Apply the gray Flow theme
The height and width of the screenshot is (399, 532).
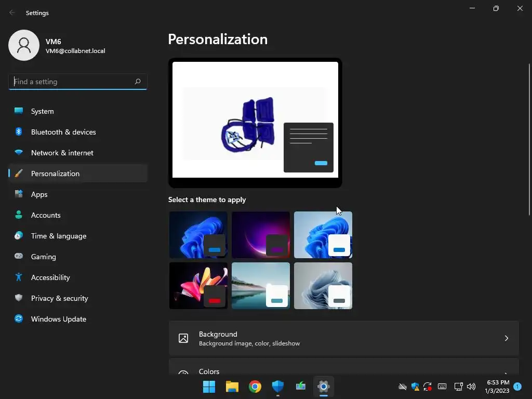(x=323, y=286)
